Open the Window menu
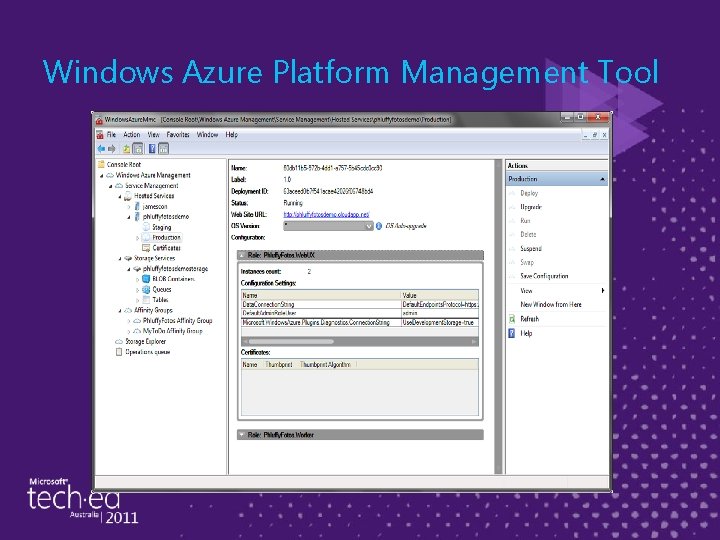Screen dimensions: 720x540 click(x=207, y=135)
